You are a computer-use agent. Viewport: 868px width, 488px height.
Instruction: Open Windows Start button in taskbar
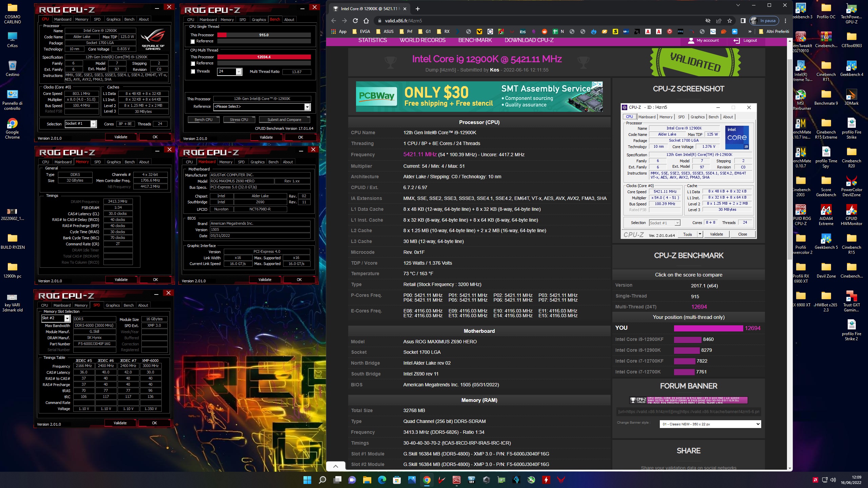coord(307,480)
